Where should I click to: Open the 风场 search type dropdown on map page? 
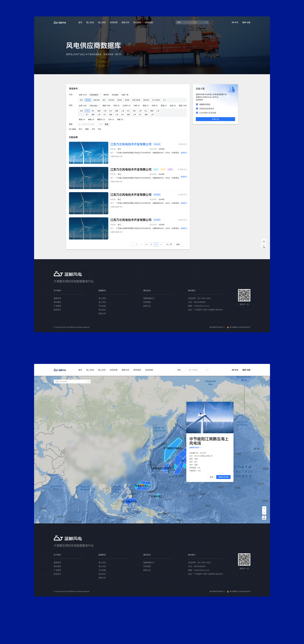[x=181, y=370]
